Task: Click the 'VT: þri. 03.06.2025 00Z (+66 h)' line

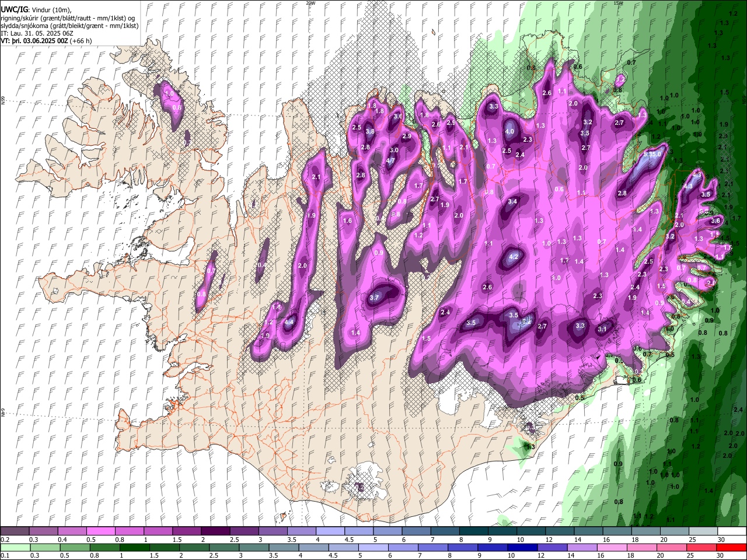Action: 47,41
